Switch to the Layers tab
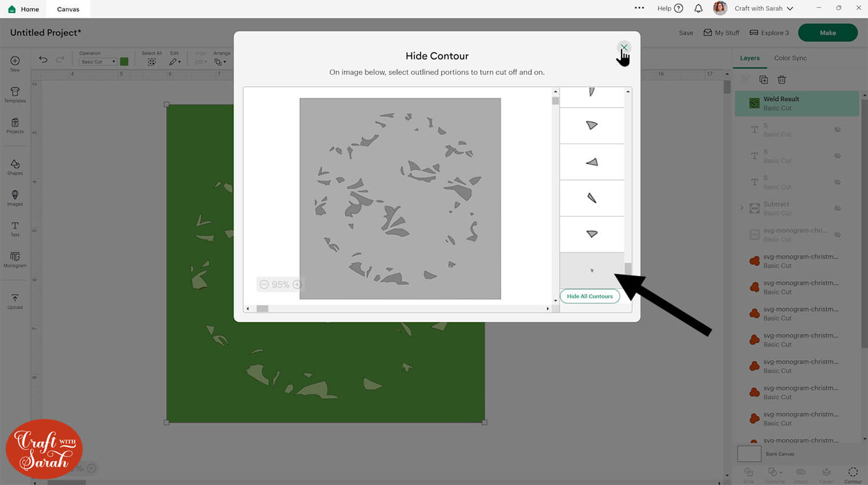868x485 pixels. 749,58
